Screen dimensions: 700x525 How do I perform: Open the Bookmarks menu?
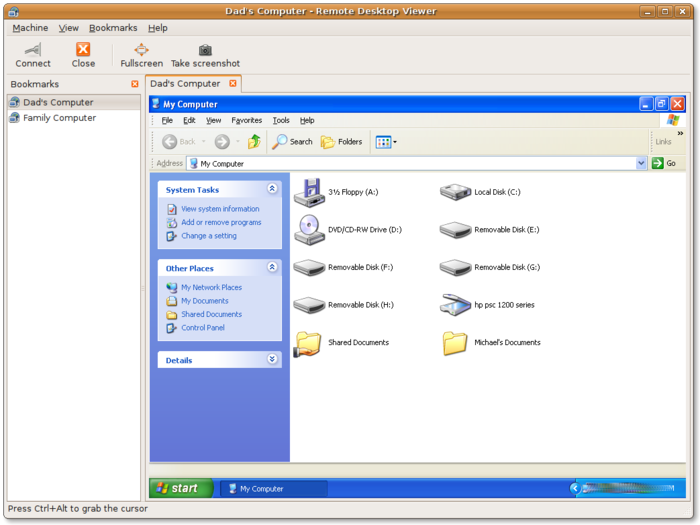112,28
